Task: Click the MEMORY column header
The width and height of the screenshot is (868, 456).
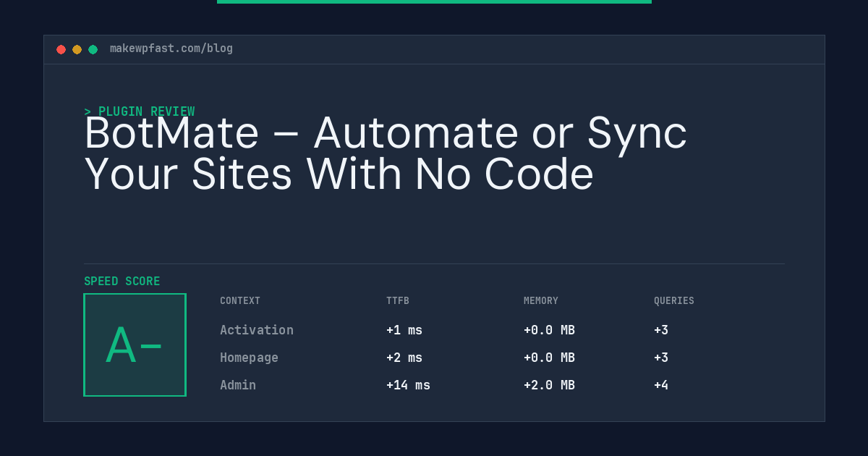Action: point(541,301)
